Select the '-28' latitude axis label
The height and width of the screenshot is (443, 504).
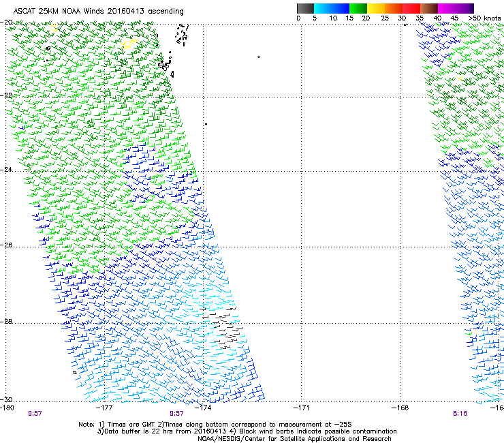click(x=6, y=322)
